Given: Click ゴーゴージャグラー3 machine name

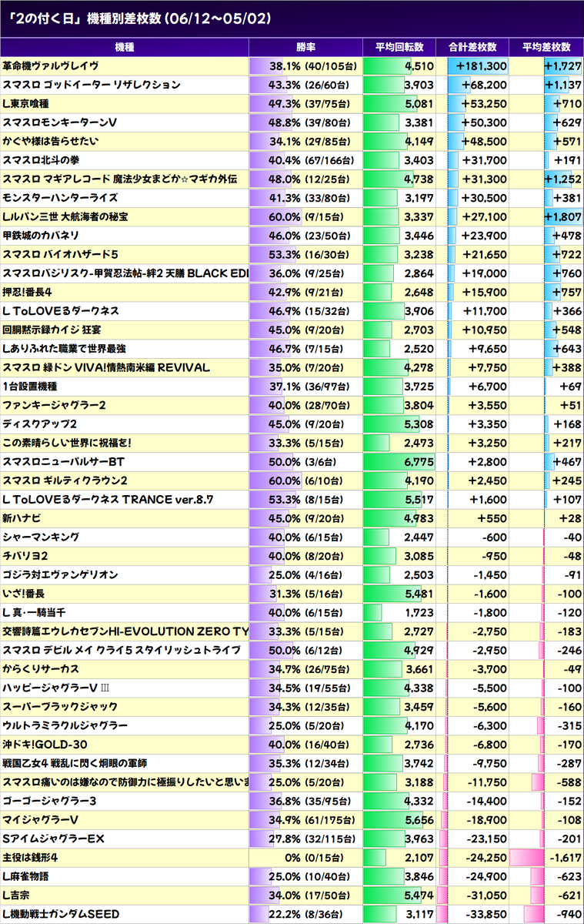Looking at the screenshot, I should point(50,802).
